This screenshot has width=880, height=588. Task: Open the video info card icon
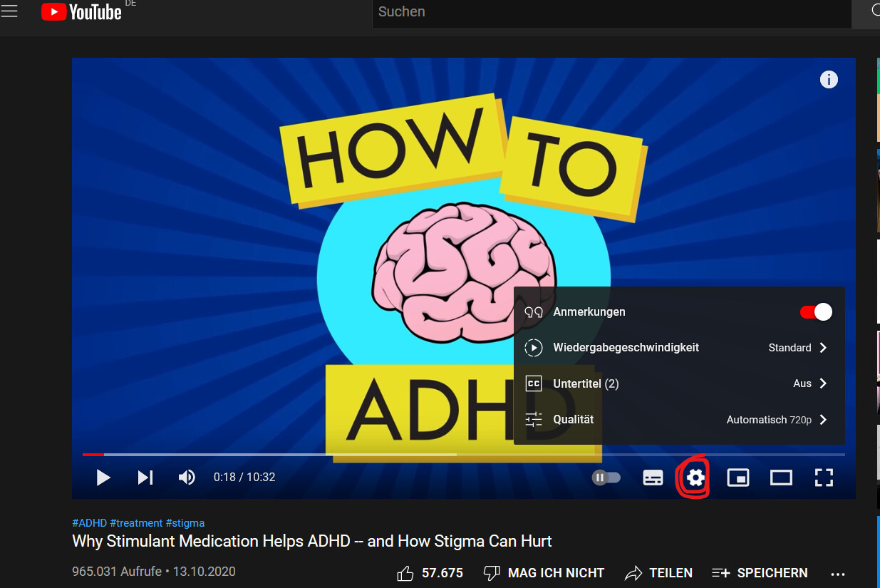pos(829,79)
